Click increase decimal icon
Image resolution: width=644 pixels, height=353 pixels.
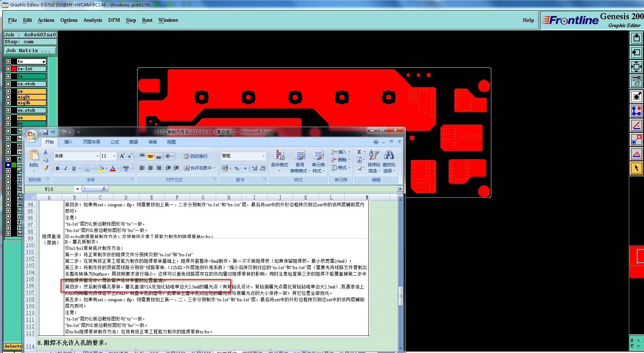pos(255,168)
